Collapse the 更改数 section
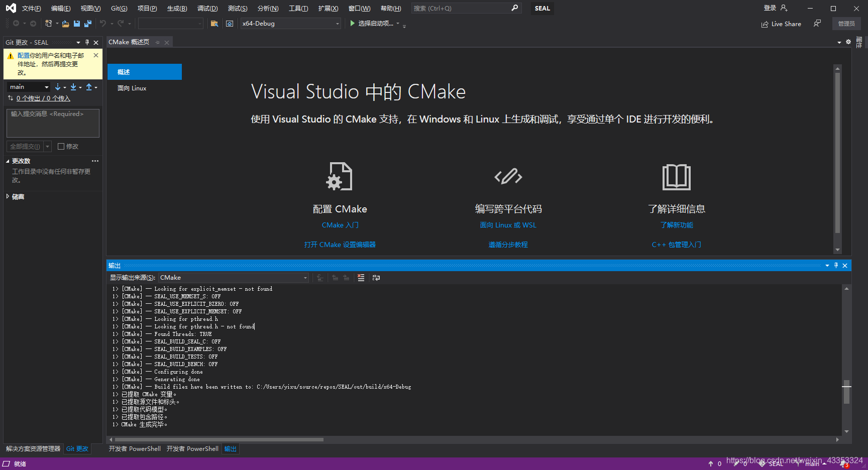The image size is (868, 470). click(x=8, y=161)
